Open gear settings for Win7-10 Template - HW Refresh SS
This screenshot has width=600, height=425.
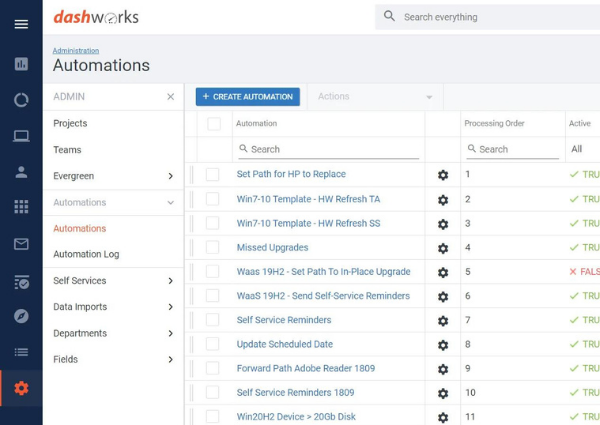coord(443,224)
